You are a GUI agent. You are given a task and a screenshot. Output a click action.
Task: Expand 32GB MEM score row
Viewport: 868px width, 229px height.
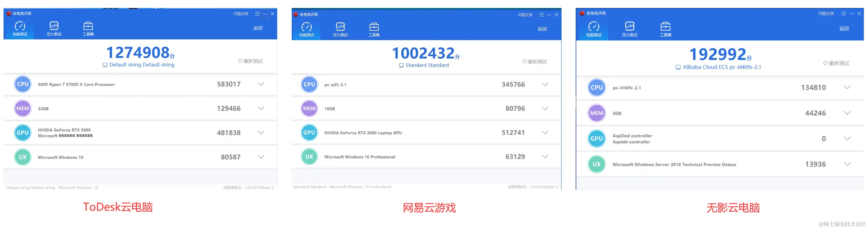pyautogui.click(x=261, y=108)
